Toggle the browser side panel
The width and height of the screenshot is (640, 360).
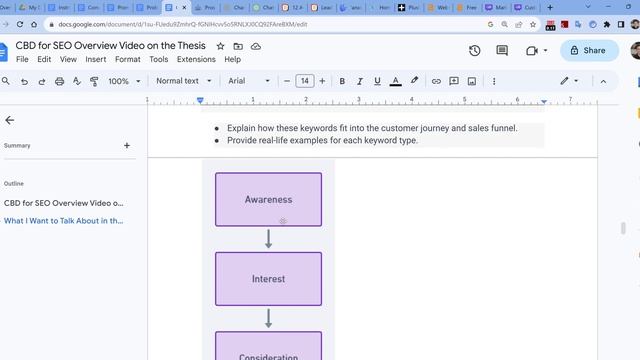[x=621, y=24]
